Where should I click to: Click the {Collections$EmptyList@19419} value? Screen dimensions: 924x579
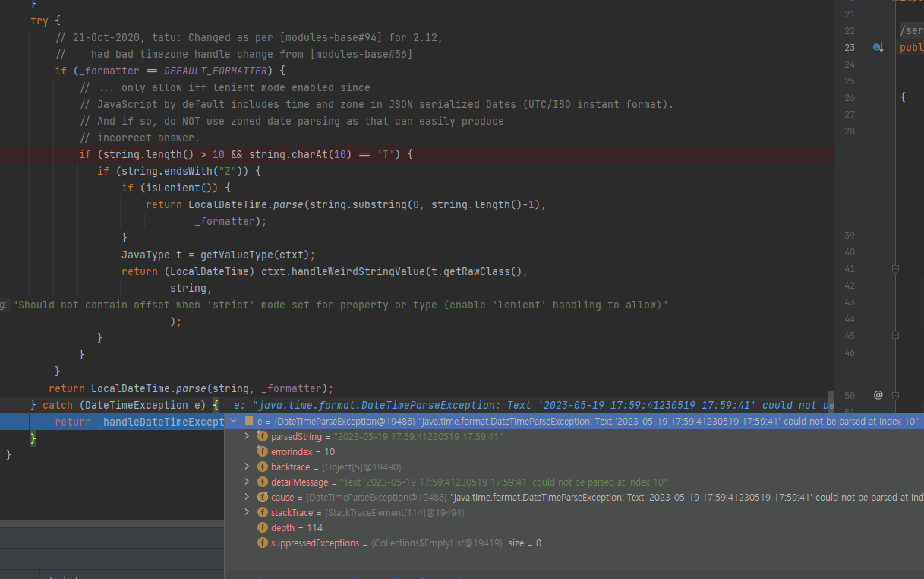click(x=437, y=543)
